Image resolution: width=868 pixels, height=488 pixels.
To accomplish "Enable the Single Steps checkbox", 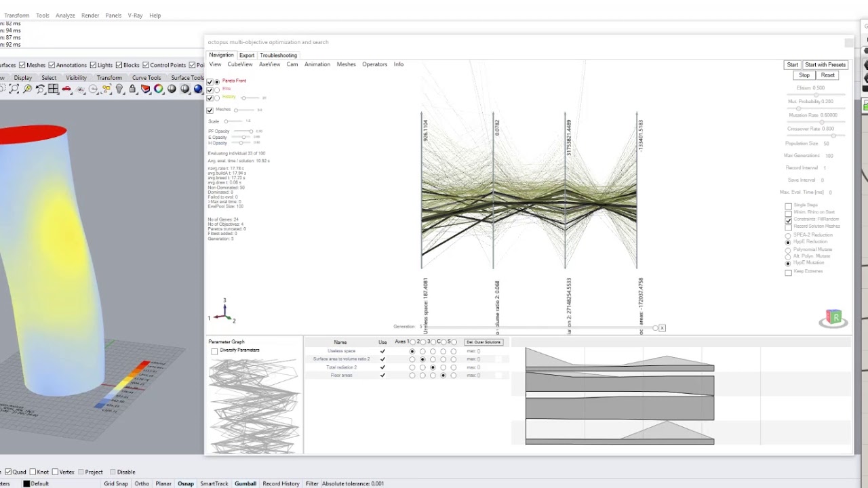I will 788,205.
